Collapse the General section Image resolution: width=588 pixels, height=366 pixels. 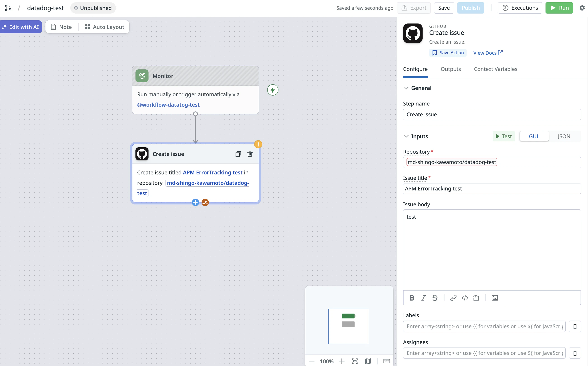[x=407, y=88]
